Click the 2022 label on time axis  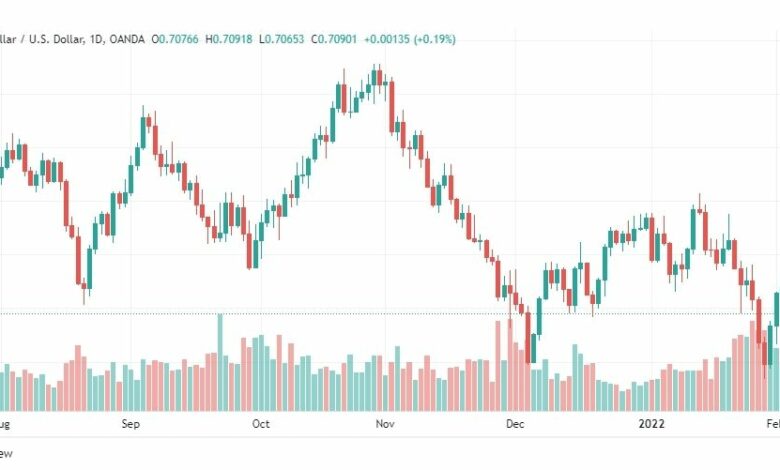click(x=651, y=424)
